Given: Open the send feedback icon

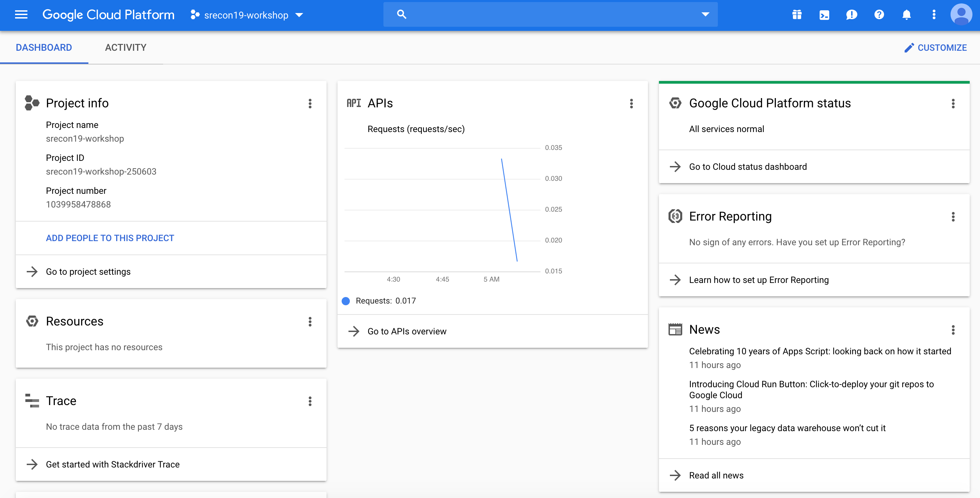Looking at the screenshot, I should [852, 15].
